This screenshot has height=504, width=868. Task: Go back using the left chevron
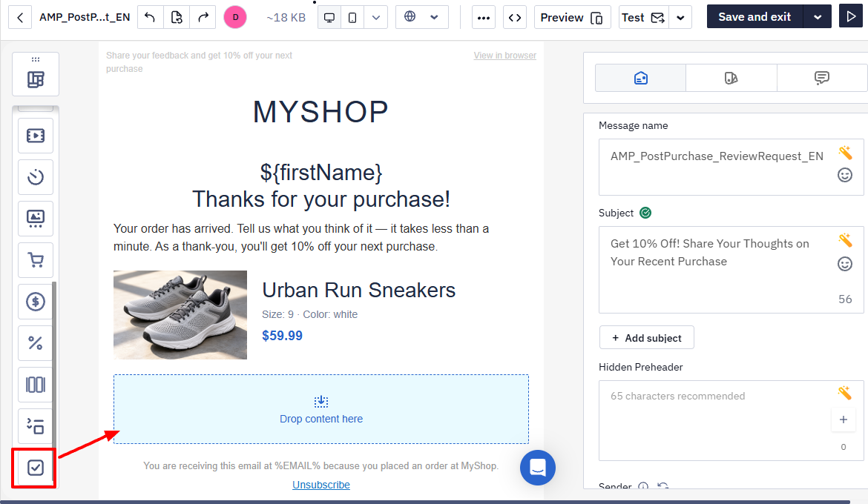coord(20,17)
